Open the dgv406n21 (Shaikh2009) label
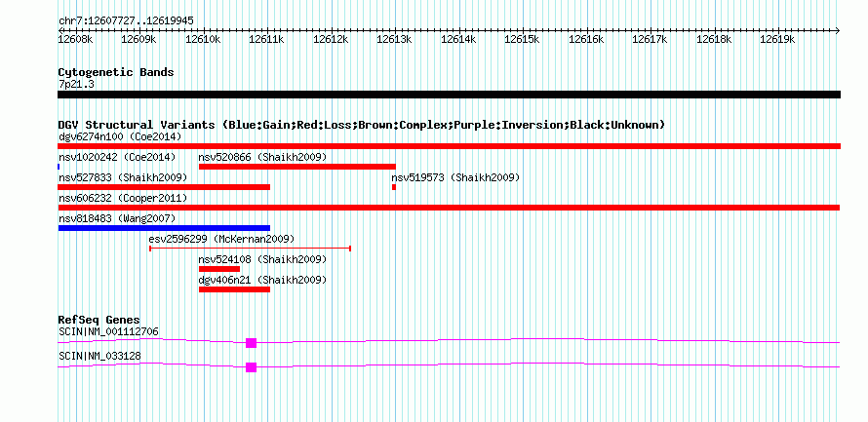Image resolution: width=868 pixels, height=422 pixels. tap(262, 280)
